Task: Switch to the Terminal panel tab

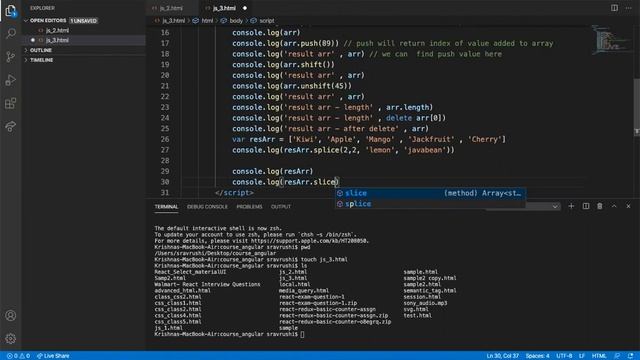Action: 166,207
